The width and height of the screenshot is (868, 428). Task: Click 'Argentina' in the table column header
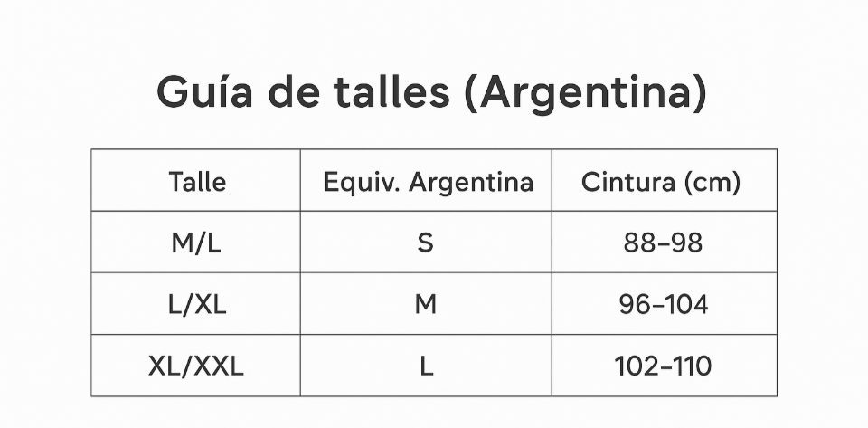click(x=471, y=182)
